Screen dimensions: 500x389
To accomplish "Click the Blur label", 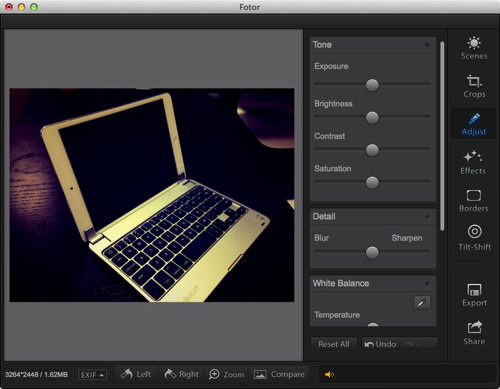I will pyautogui.click(x=321, y=238).
